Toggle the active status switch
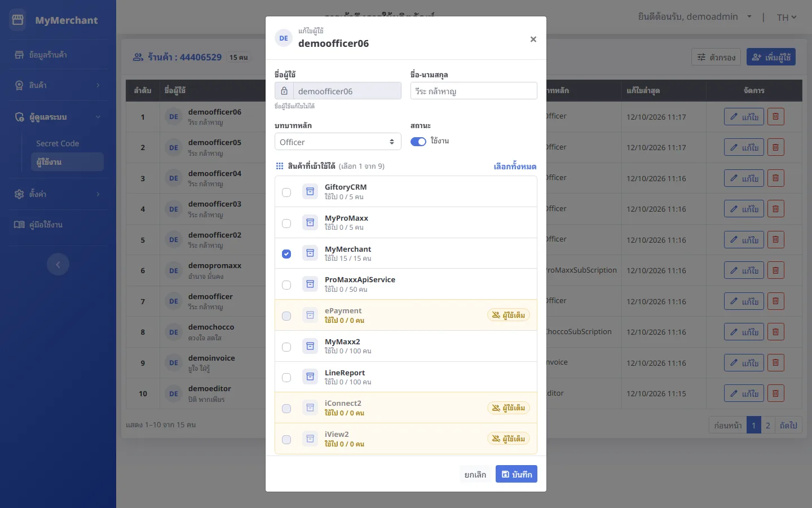812x508 pixels. pyautogui.click(x=418, y=142)
